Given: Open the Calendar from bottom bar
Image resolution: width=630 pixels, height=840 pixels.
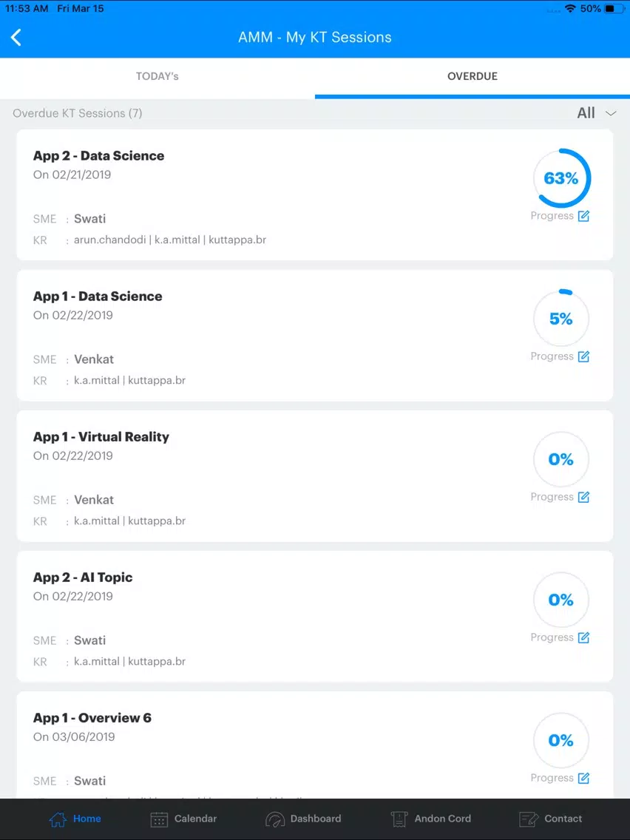Looking at the screenshot, I should pos(183,819).
